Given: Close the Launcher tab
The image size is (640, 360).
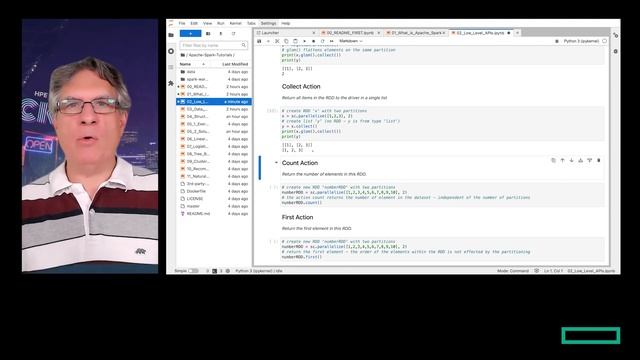Looking at the screenshot, I should coord(313,33).
